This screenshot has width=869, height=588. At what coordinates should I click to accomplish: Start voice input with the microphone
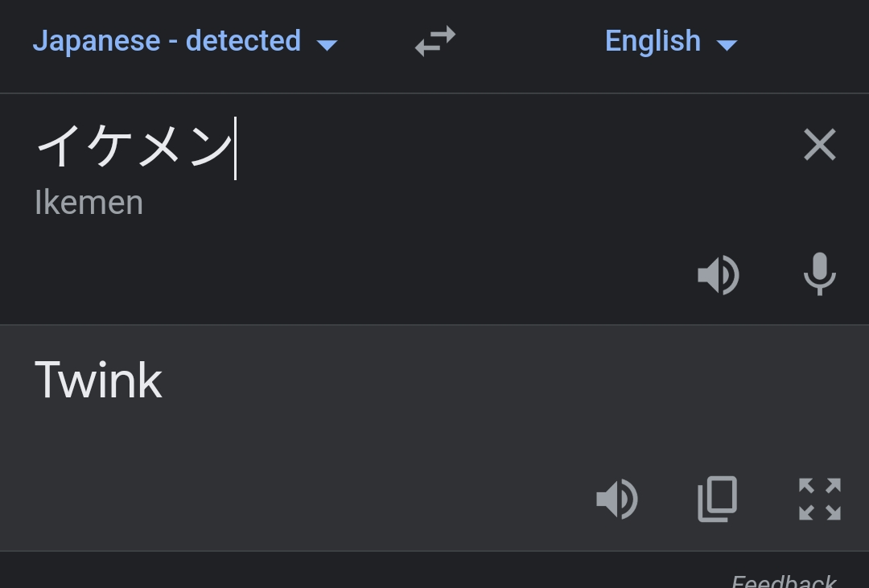(819, 274)
